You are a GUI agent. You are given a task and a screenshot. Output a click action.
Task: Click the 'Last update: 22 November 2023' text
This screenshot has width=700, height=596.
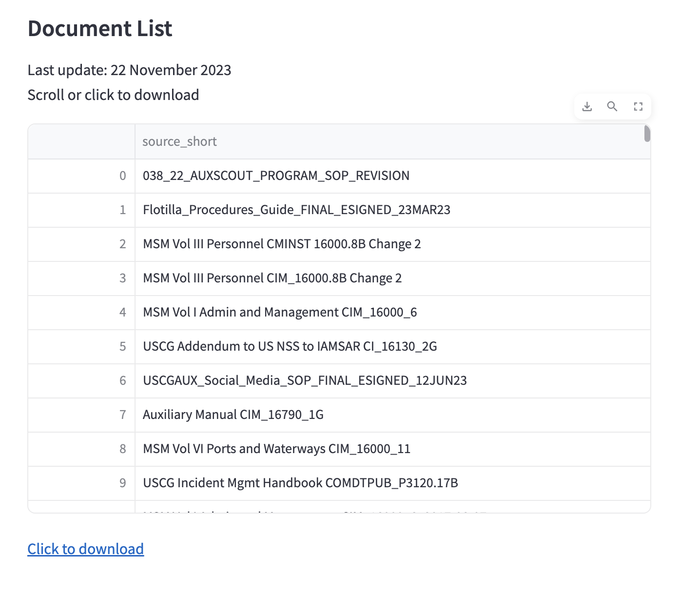tap(129, 70)
